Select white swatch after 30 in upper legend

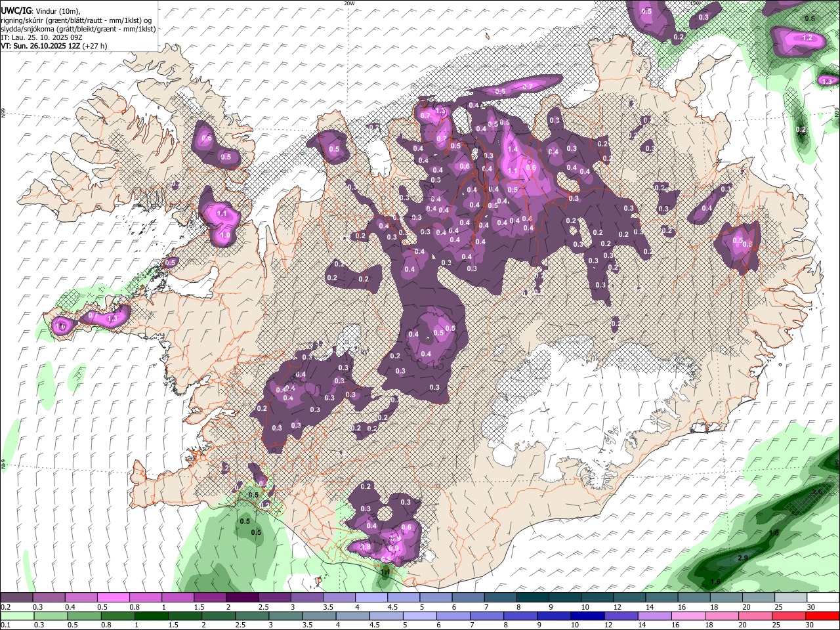(824, 598)
